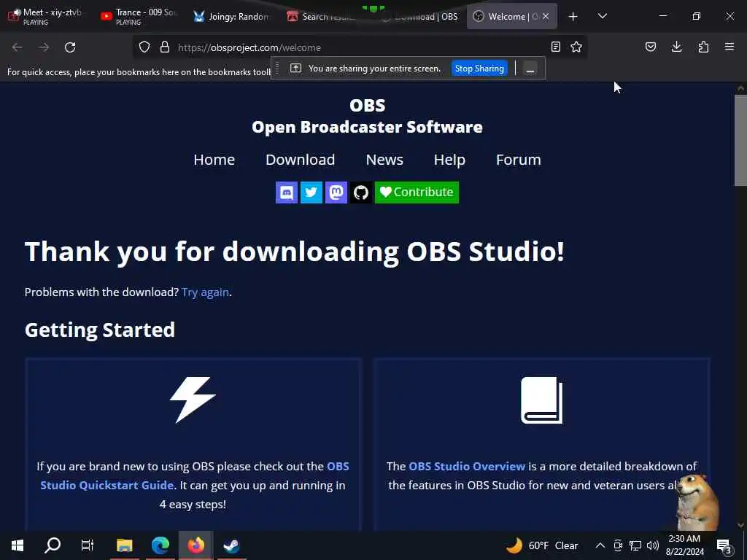
Task: Open the network tray icon
Action: 635,545
